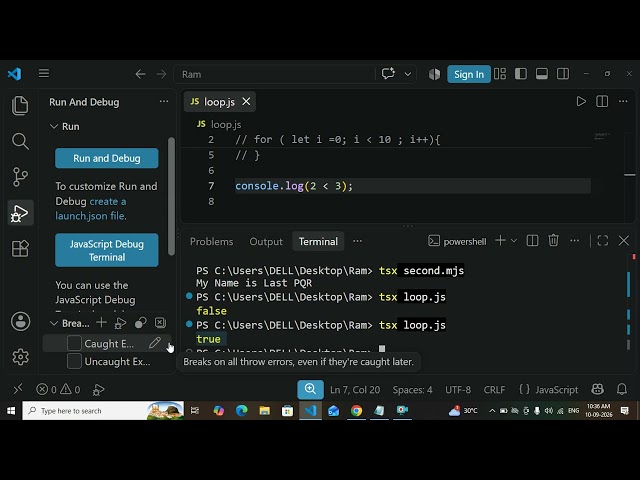640x480 pixels.
Task: Open the Copilot chat icon
Action: pyautogui.click(x=388, y=74)
